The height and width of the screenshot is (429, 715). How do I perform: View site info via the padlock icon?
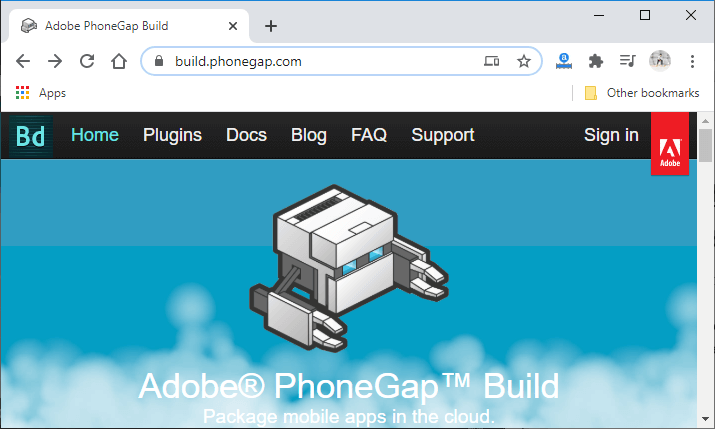159,61
